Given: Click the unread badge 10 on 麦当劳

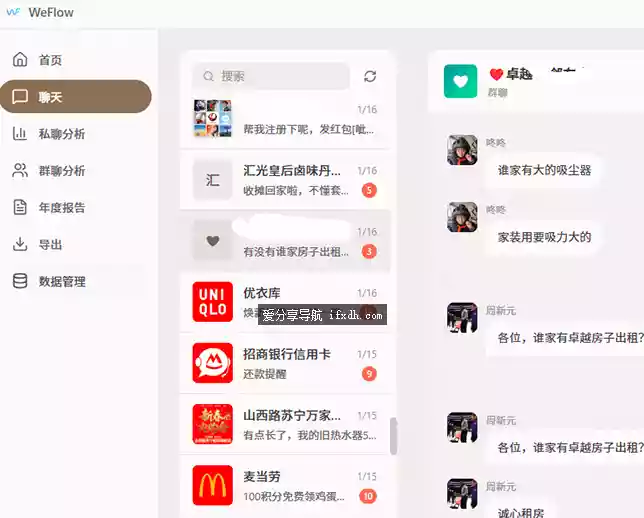Looking at the screenshot, I should pyautogui.click(x=368, y=496).
